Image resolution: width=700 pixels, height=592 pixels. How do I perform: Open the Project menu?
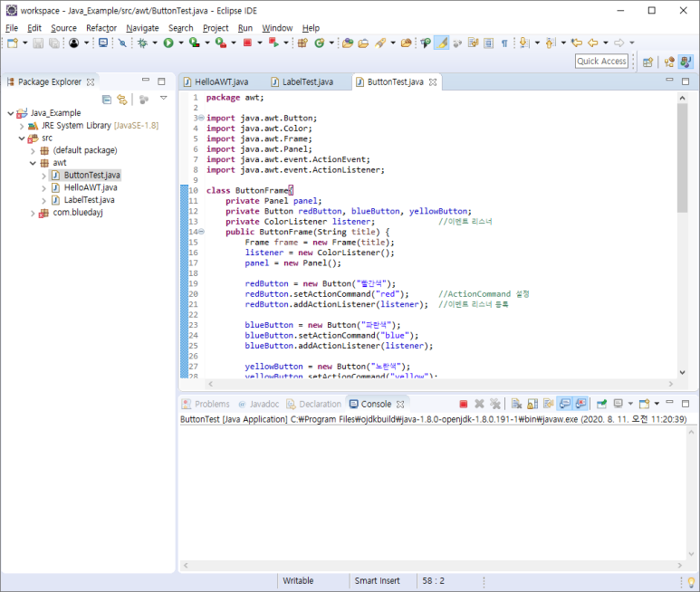[x=216, y=28]
